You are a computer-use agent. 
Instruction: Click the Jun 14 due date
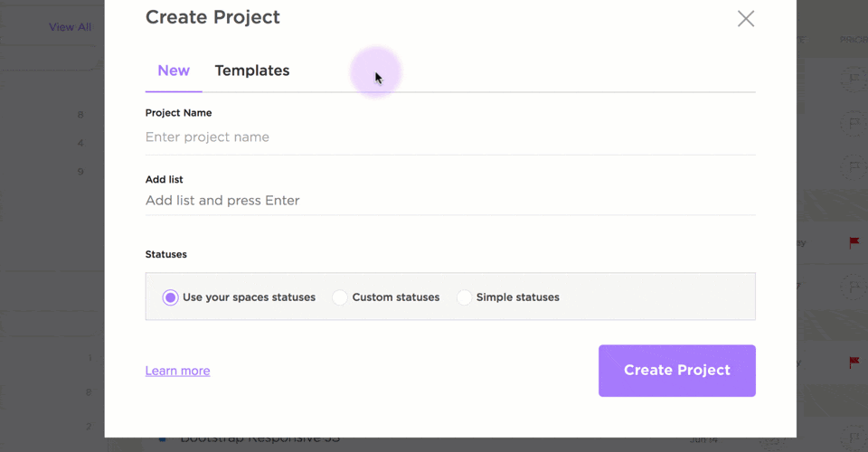point(702,440)
